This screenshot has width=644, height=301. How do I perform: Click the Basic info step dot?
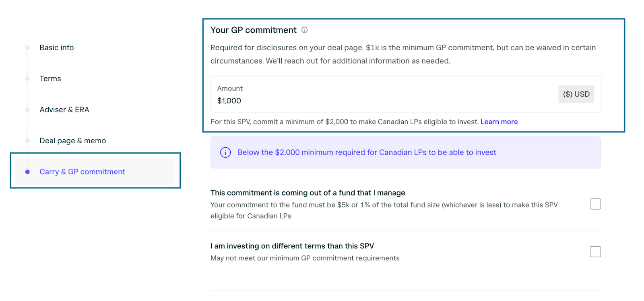(x=27, y=47)
